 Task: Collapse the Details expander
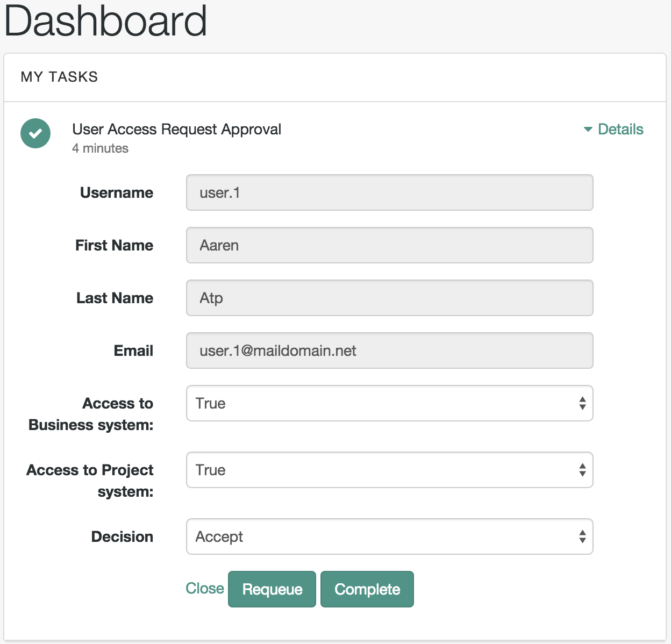coord(613,129)
